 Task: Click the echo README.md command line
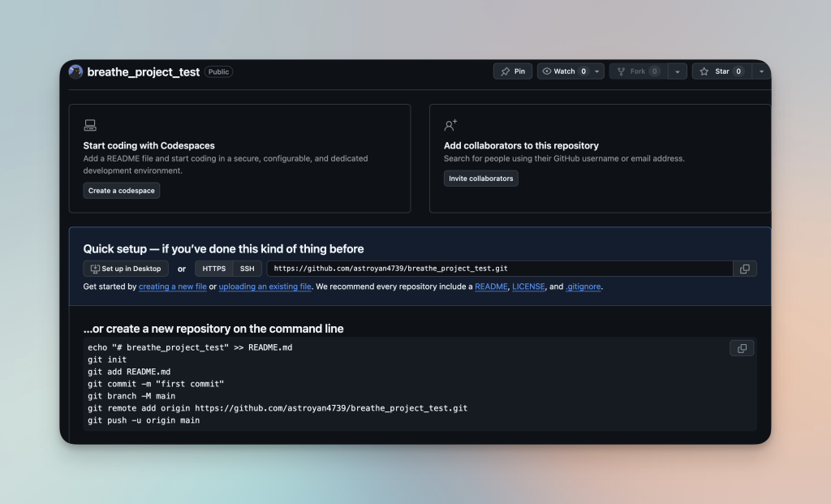click(190, 347)
